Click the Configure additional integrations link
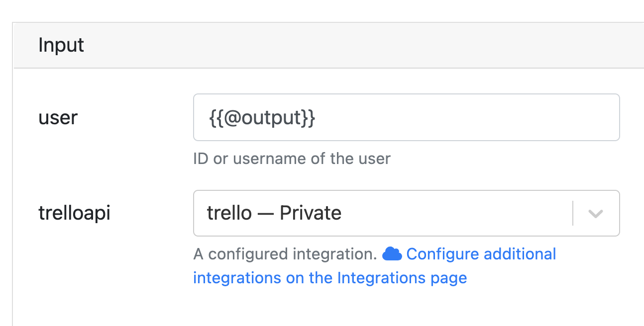The height and width of the screenshot is (326, 644). click(481, 254)
